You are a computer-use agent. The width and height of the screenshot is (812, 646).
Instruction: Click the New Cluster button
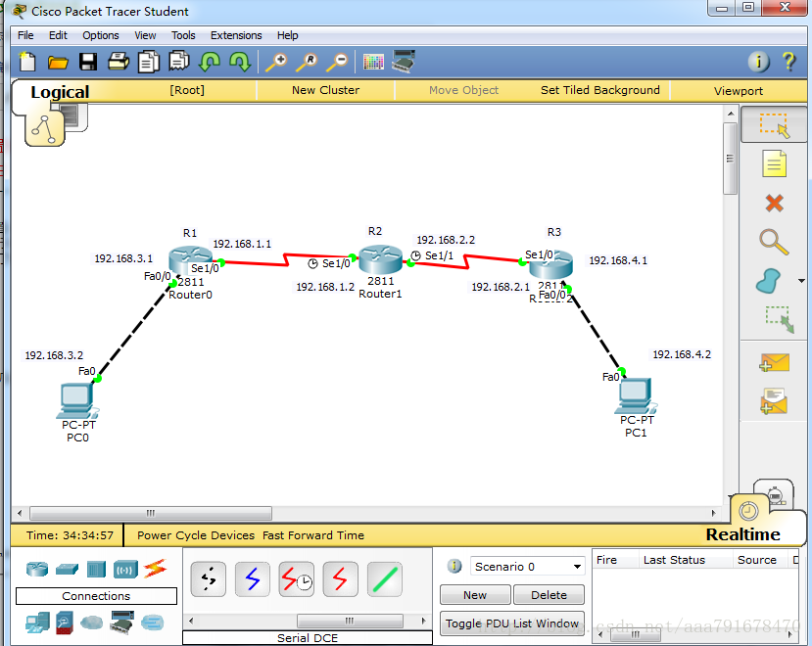click(x=325, y=90)
